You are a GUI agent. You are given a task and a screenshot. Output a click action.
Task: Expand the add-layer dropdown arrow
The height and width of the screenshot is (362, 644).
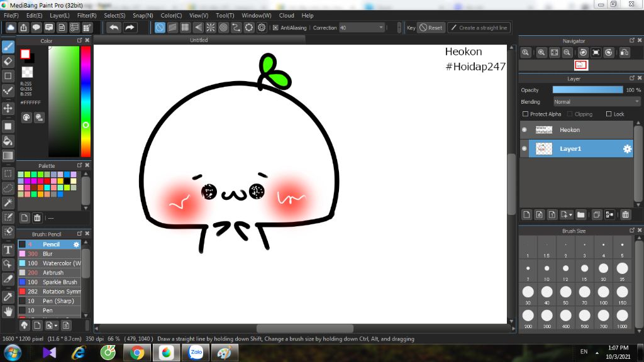point(570,215)
